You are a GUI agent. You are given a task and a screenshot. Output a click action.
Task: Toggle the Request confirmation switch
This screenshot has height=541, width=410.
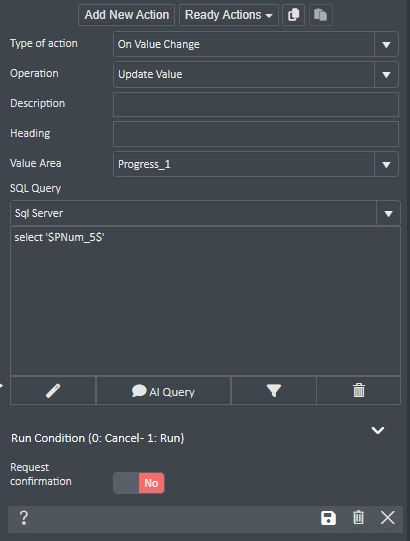coord(139,483)
